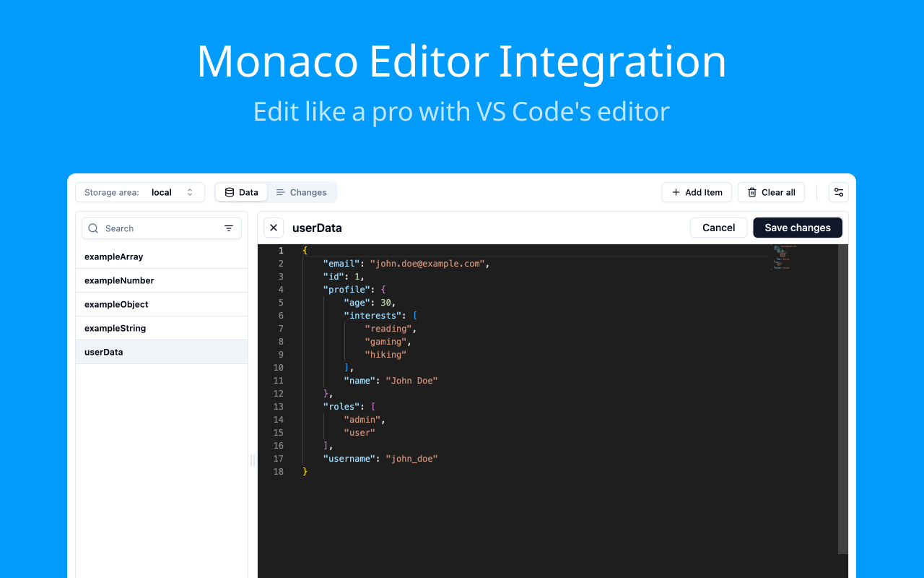
Task: Open the Storage area dropdown
Action: click(140, 192)
